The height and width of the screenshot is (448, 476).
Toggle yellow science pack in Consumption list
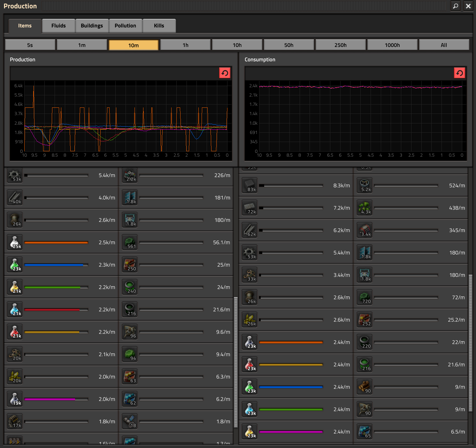pyautogui.click(x=250, y=432)
